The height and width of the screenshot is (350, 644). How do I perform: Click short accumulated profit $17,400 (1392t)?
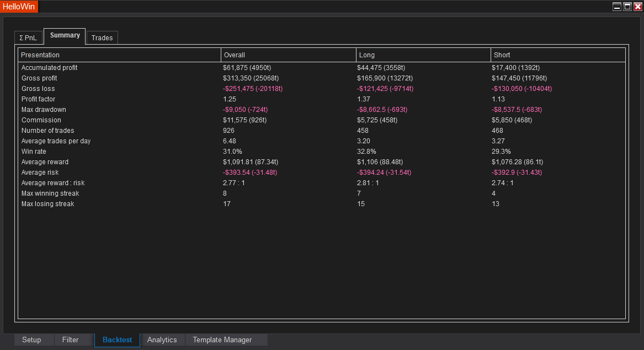pos(515,68)
